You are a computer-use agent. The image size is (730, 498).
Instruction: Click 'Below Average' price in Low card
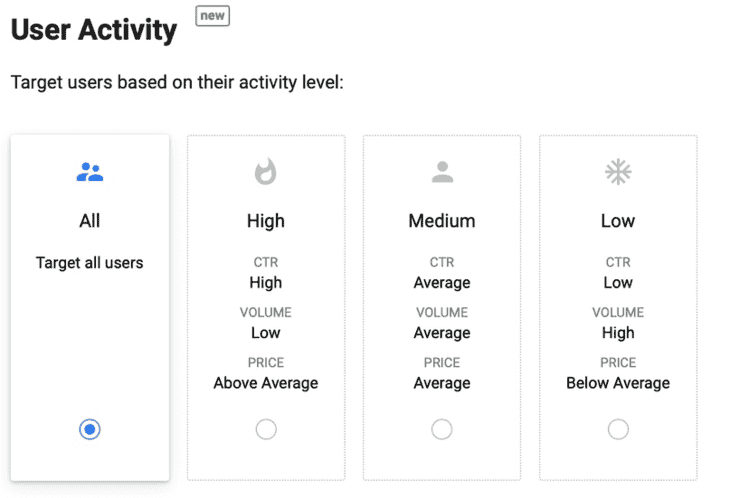point(618,383)
